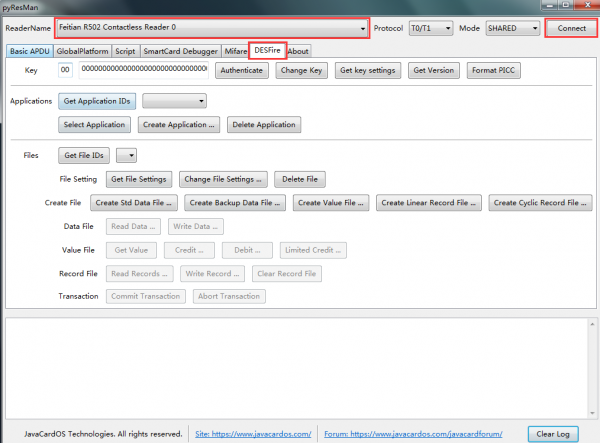Open the ReaderName dropdown list
600x443 pixels.
(x=212, y=28)
